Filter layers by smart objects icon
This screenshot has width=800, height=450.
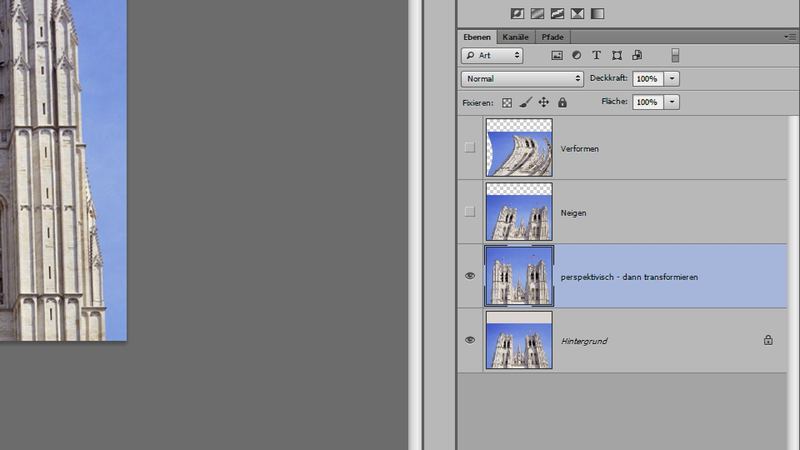[x=637, y=55]
